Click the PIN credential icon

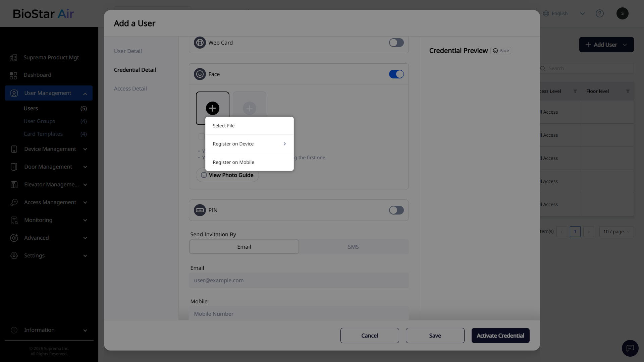click(200, 210)
